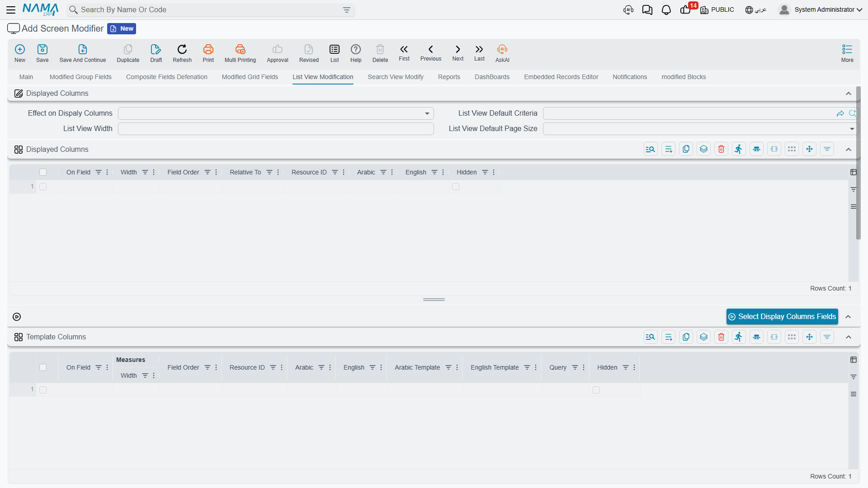Image resolution: width=868 pixels, height=488 pixels.
Task: Switch to the Main tab
Action: [x=26, y=77]
